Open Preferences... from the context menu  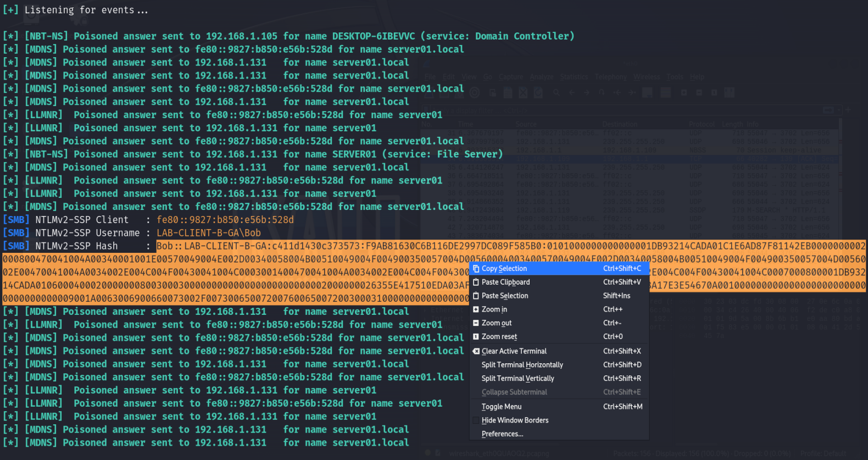(559, 434)
